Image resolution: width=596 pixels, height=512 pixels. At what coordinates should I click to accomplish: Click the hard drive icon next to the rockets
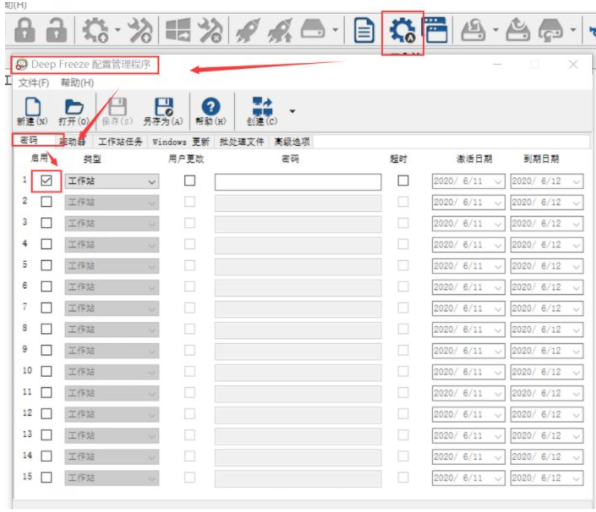(313, 30)
